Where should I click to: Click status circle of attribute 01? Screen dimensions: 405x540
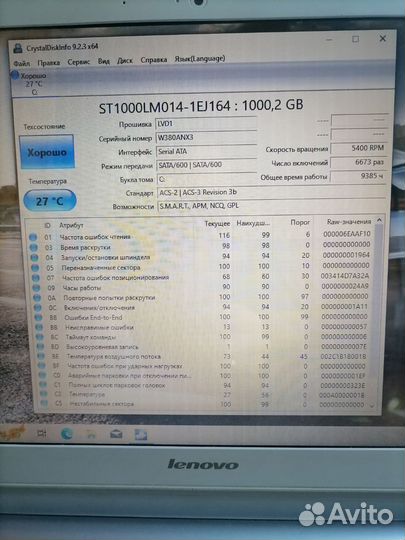33,237
